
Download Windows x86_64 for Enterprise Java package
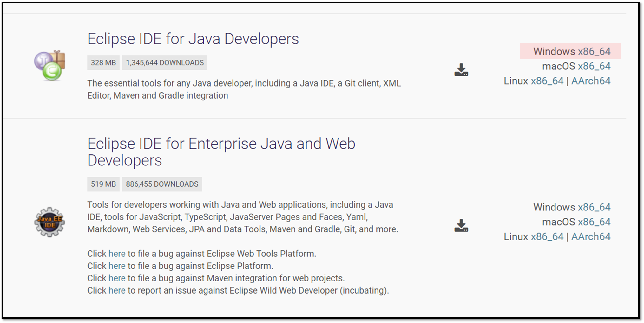[x=594, y=207]
